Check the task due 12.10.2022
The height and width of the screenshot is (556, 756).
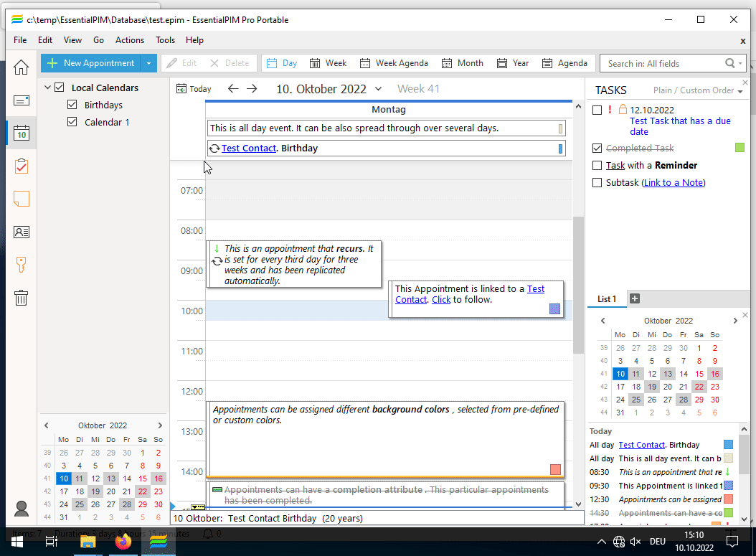pyautogui.click(x=597, y=110)
